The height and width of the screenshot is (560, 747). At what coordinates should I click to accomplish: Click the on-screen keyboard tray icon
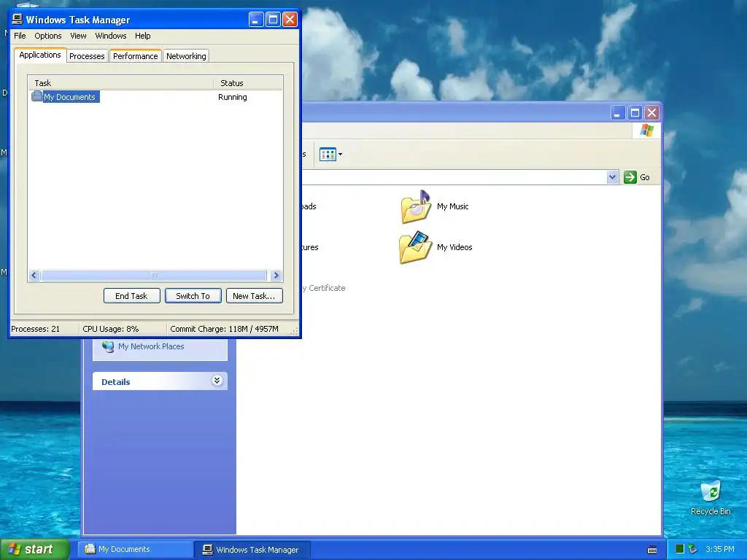click(x=652, y=550)
